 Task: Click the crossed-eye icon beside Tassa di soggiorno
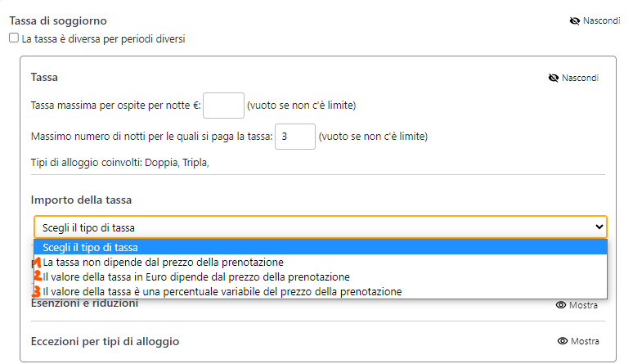click(x=574, y=20)
